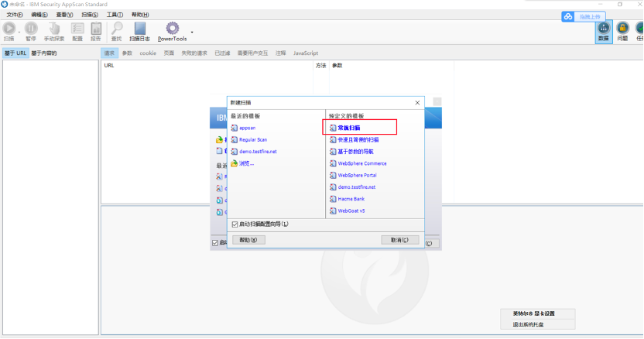Switch to the 基于 URL tab
Screen dimensions: 644x339
click(15, 53)
